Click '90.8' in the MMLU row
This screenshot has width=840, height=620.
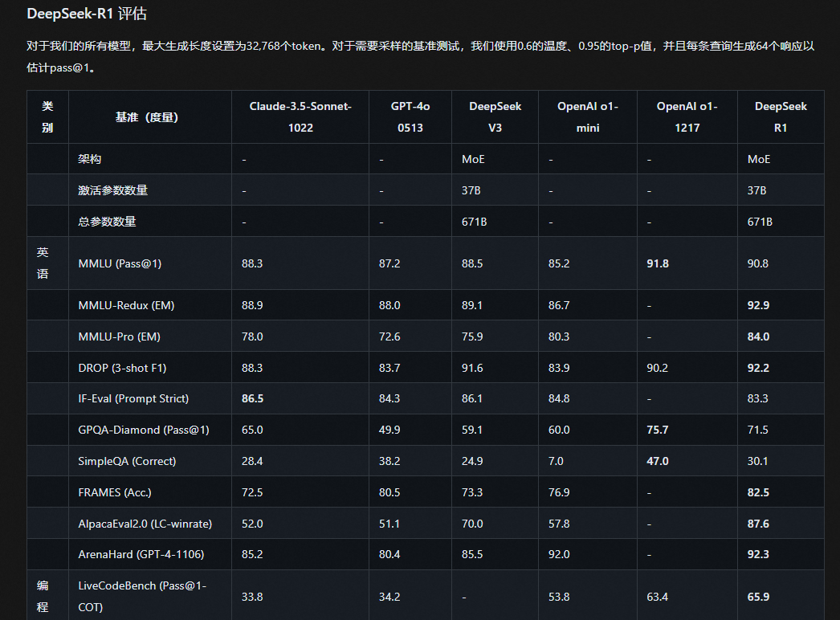[757, 263]
